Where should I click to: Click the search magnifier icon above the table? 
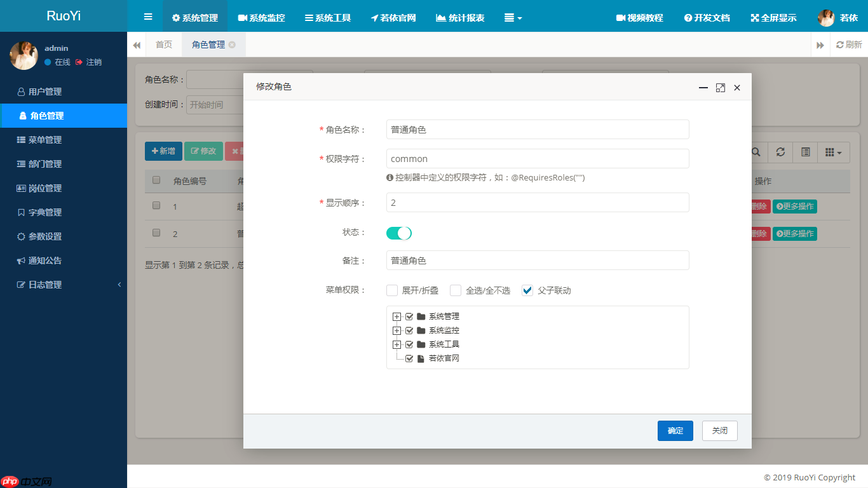(x=755, y=152)
